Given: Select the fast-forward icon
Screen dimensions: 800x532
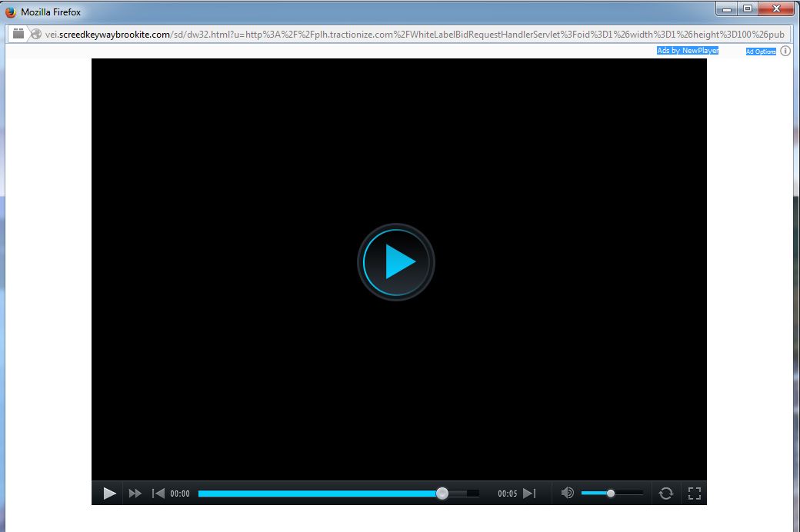Looking at the screenshot, I should (135, 493).
